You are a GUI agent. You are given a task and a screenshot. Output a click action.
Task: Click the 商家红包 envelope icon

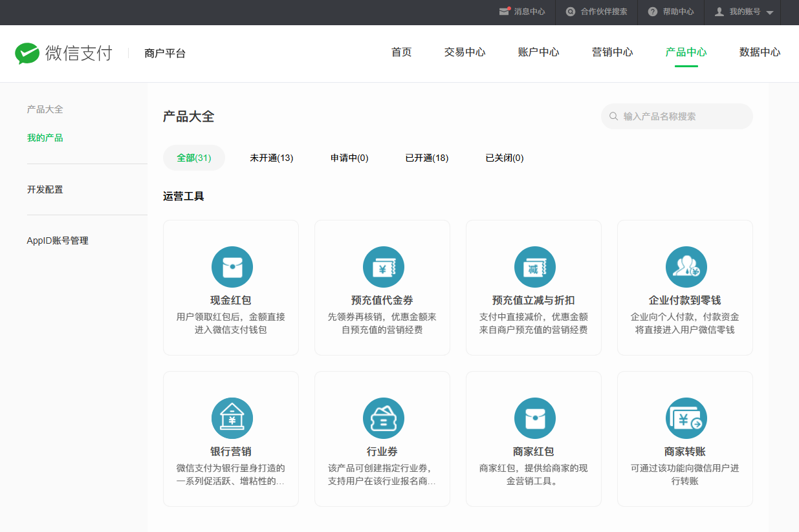pyautogui.click(x=535, y=418)
